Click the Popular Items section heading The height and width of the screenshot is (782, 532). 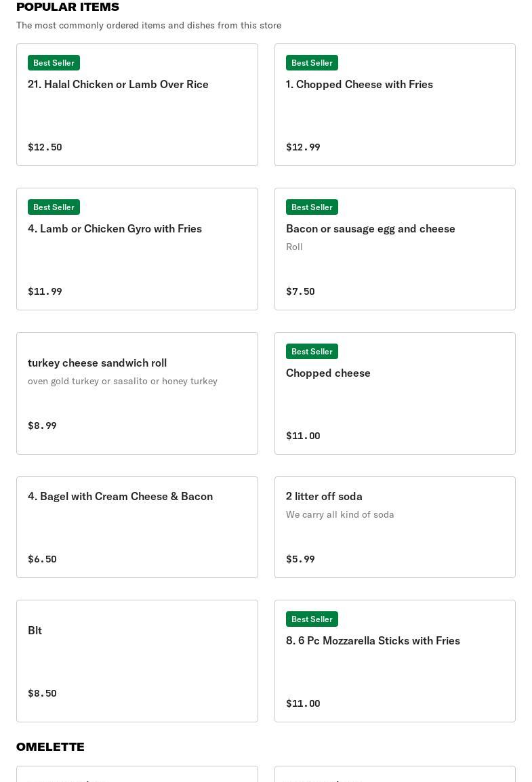[68, 7]
